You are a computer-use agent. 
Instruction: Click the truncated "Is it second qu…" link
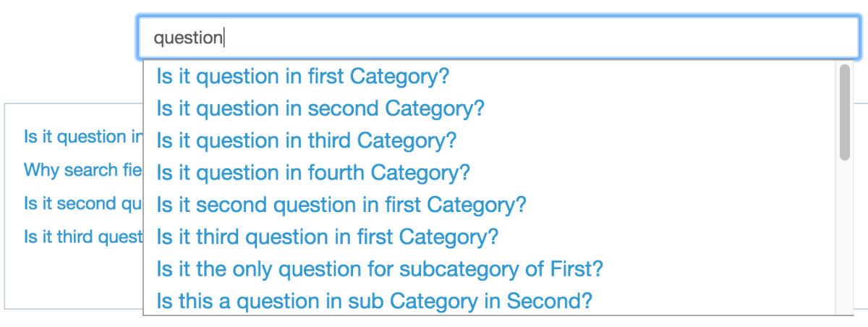(80, 203)
